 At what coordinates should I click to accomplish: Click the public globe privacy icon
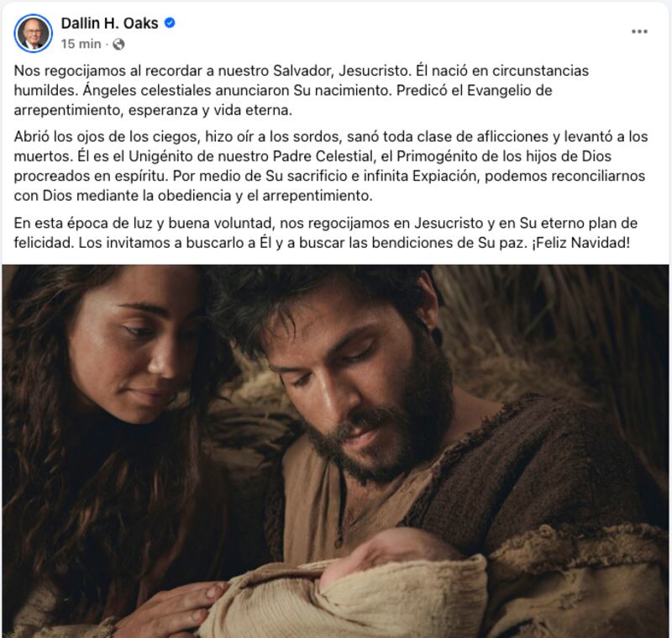click(x=118, y=45)
